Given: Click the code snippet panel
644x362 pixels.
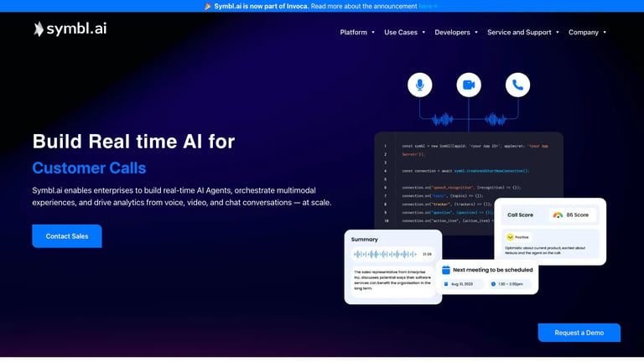Looking at the screenshot, I should coord(469,184).
